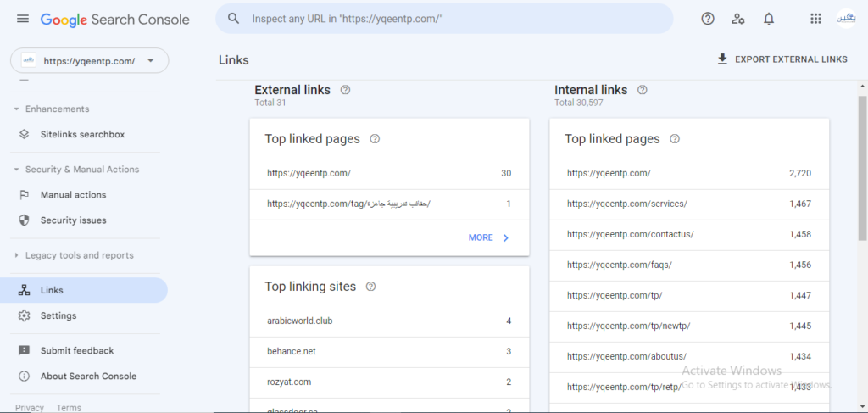868x413 pixels.
Task: Click the export download arrow icon
Action: 722,59
